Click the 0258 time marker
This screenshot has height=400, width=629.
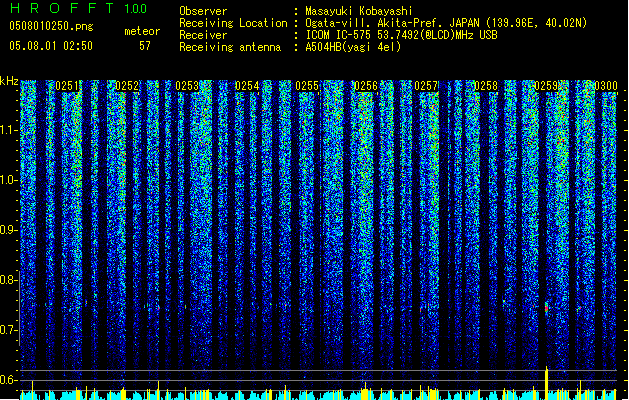point(486,86)
